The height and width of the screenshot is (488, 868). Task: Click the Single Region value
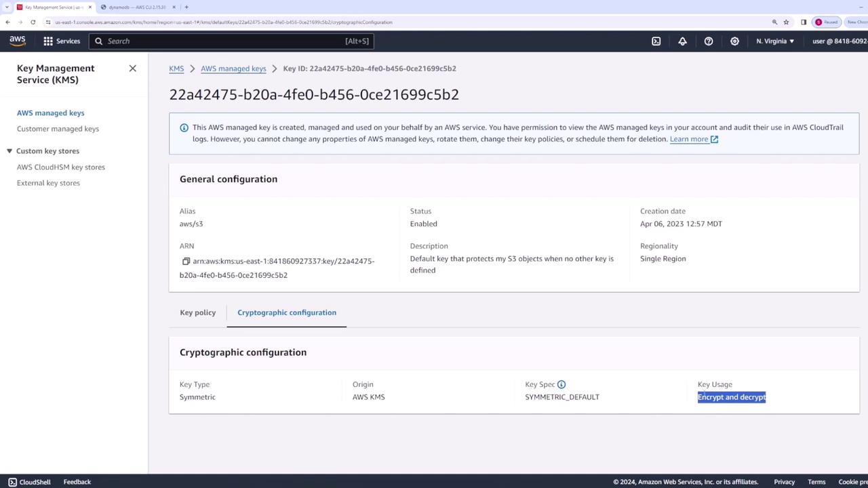pos(663,259)
